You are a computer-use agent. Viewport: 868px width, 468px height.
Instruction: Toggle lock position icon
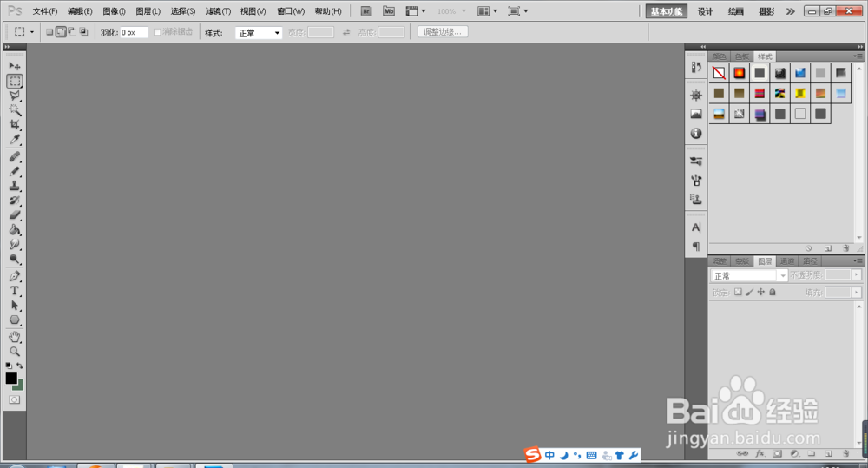[761, 292]
